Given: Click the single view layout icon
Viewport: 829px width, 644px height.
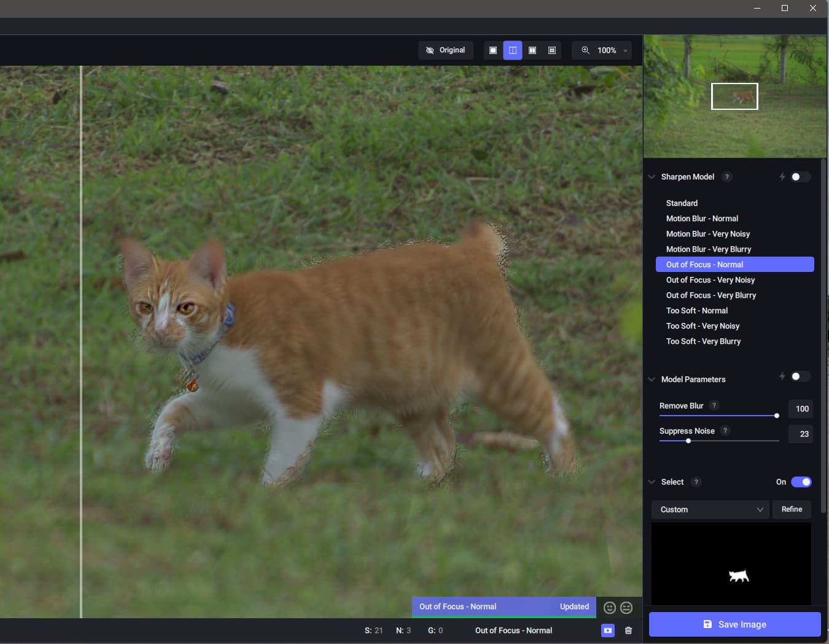Looking at the screenshot, I should [x=493, y=50].
